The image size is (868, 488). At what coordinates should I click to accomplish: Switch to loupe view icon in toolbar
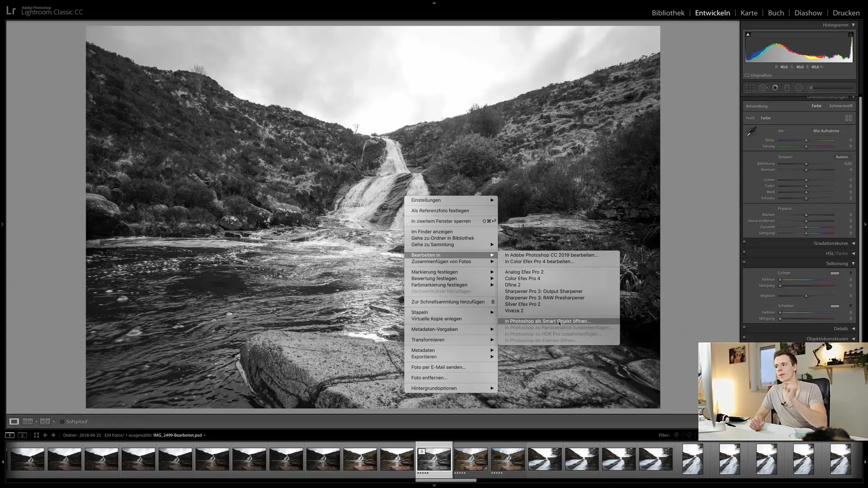[x=14, y=422]
